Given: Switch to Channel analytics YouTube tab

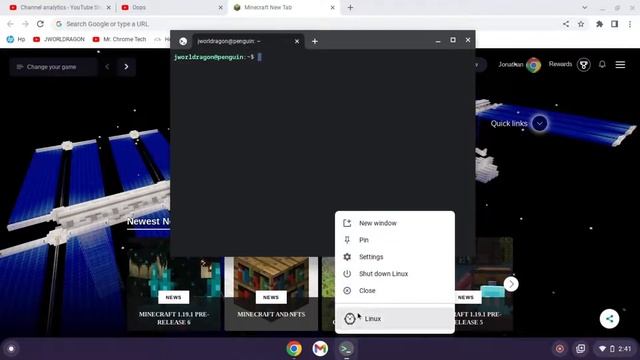Looking at the screenshot, I should pyautogui.click(x=59, y=7).
